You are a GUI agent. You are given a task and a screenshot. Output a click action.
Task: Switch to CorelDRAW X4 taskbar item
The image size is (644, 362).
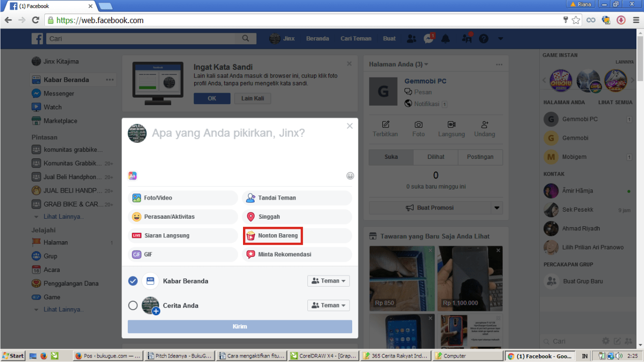coord(325,355)
